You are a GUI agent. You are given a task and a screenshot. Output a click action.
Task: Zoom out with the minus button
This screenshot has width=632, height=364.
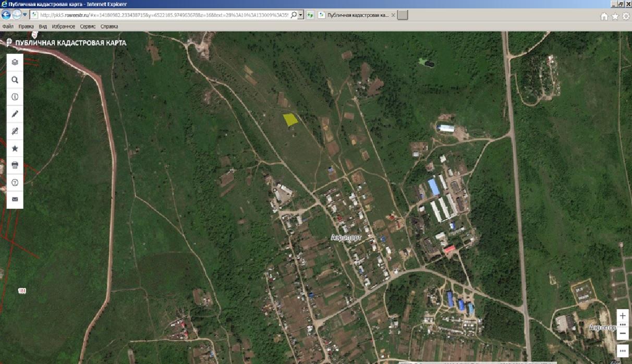(623, 332)
